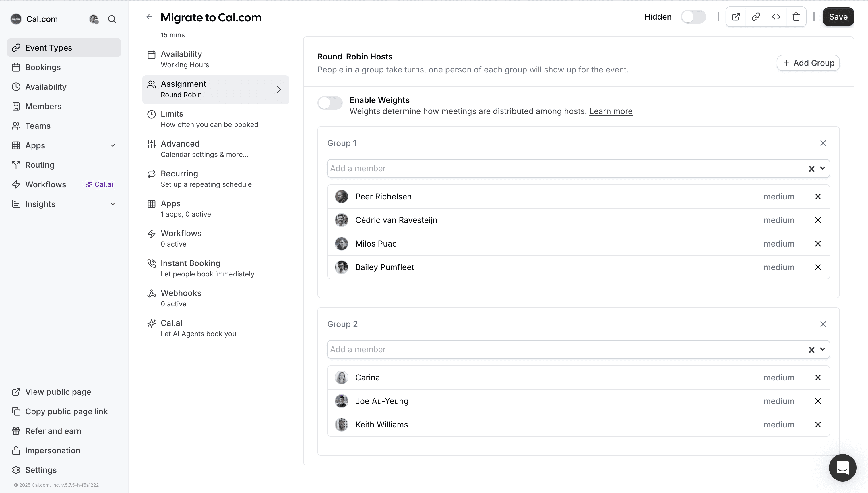Image resolution: width=868 pixels, height=493 pixels.
Task: Copy event link using chain icon
Action: 756,17
